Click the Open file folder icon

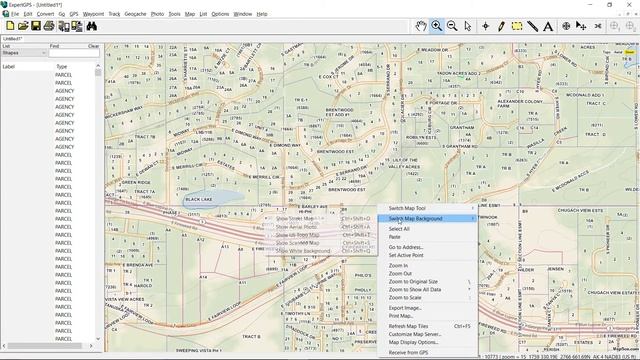pyautogui.click(x=23, y=26)
